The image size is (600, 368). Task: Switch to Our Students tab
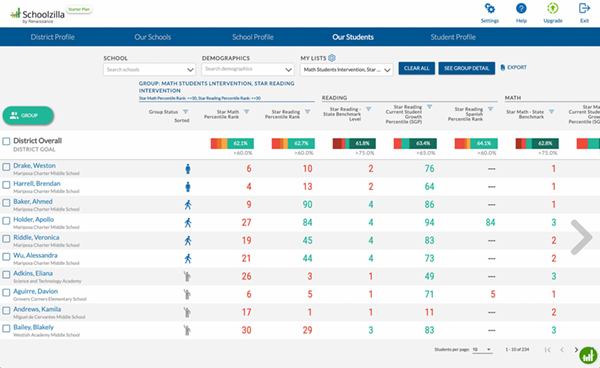pyautogui.click(x=353, y=37)
